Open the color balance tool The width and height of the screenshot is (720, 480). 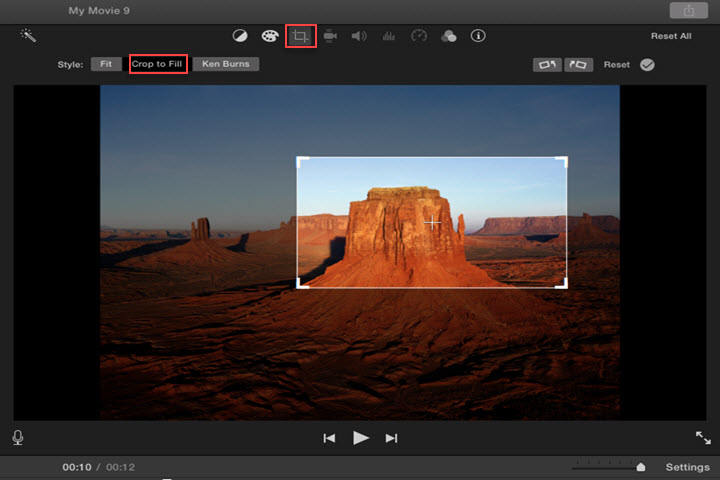pyautogui.click(x=240, y=36)
